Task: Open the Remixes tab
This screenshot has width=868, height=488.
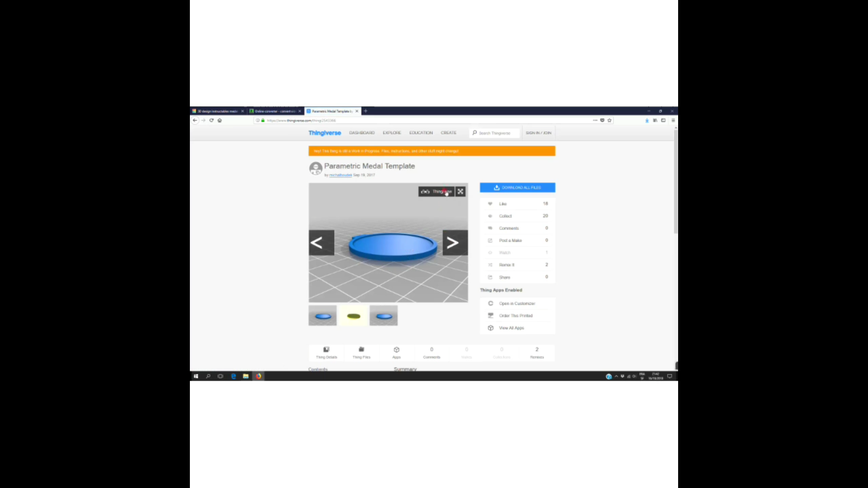Action: pyautogui.click(x=537, y=353)
